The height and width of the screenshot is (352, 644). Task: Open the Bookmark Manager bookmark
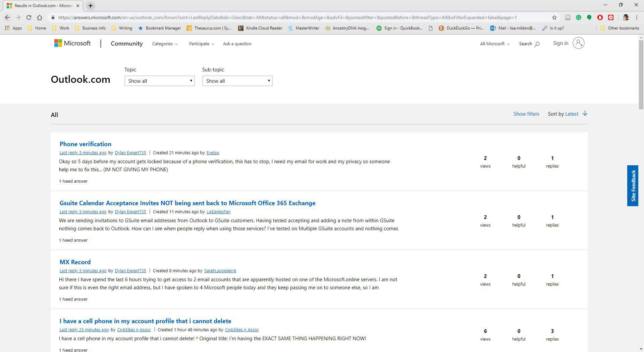(x=160, y=28)
